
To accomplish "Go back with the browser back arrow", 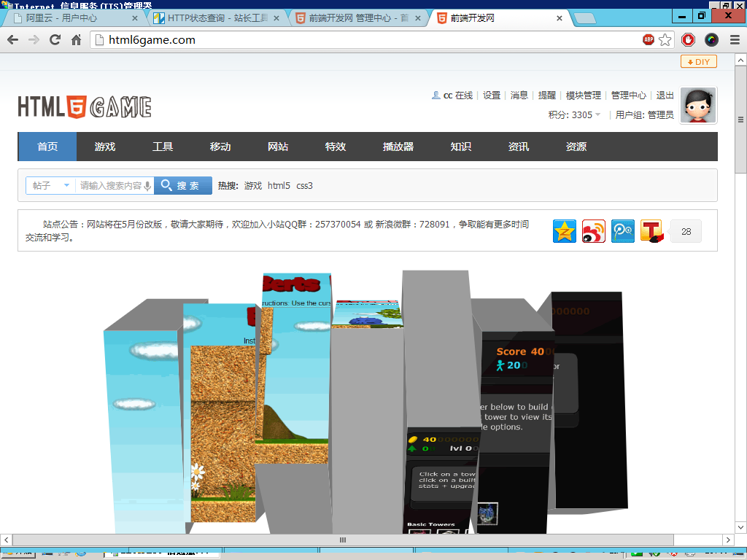I will 13,40.
